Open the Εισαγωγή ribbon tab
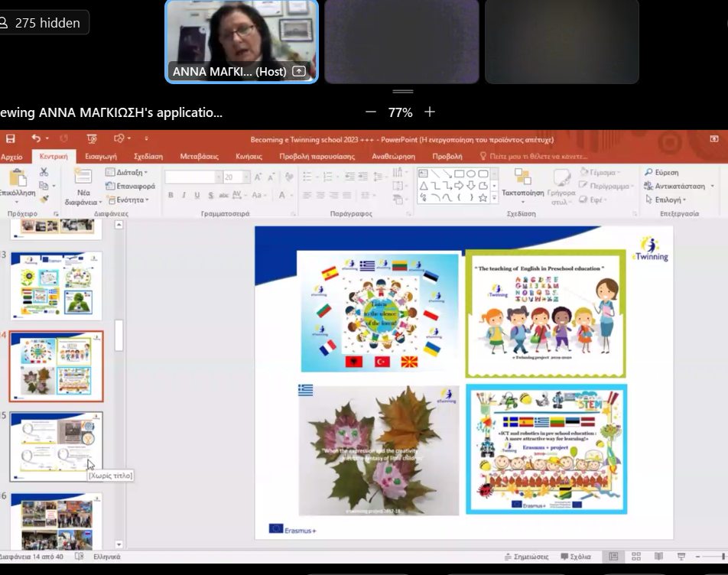The image size is (728, 575). 100,156
